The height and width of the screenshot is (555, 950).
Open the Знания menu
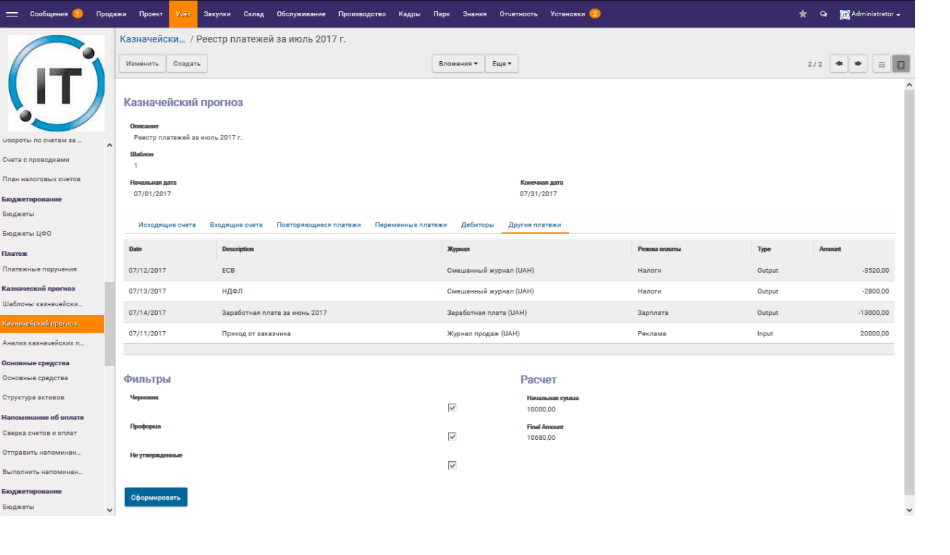point(474,14)
